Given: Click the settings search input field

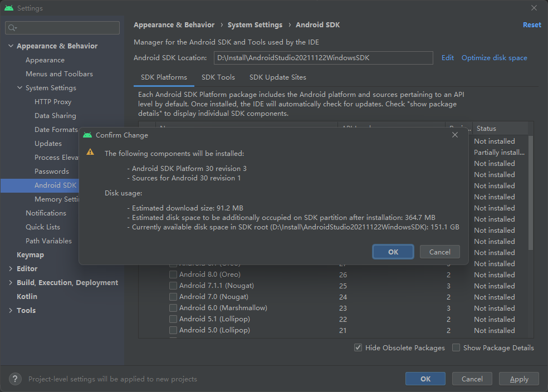Looking at the screenshot, I should point(62,28).
